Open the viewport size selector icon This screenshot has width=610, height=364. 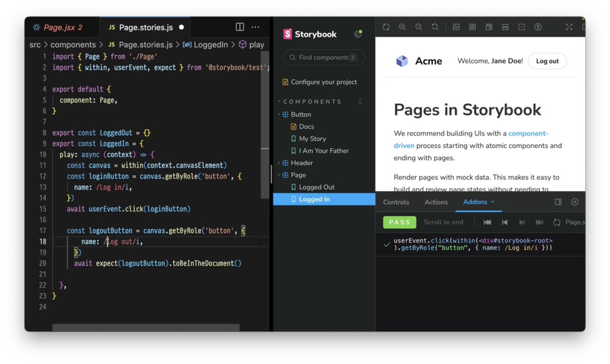tap(489, 27)
